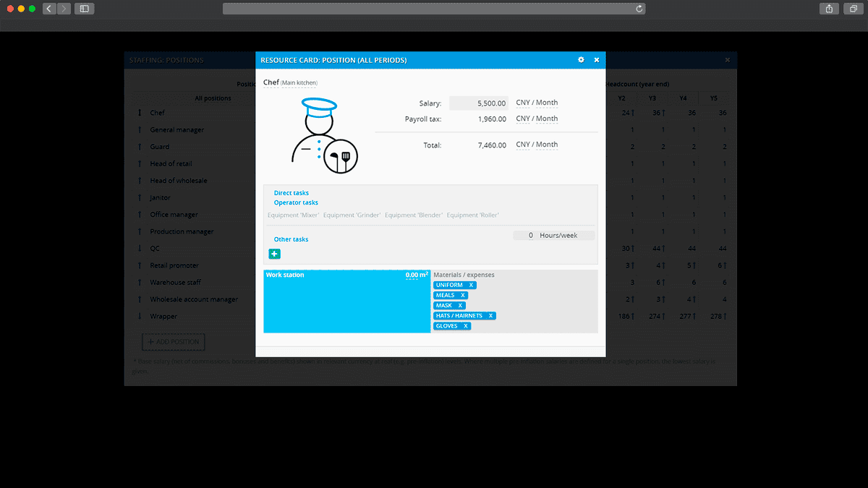The width and height of the screenshot is (868, 488).
Task: Change payroll tax CNY currency unit
Action: pos(522,119)
